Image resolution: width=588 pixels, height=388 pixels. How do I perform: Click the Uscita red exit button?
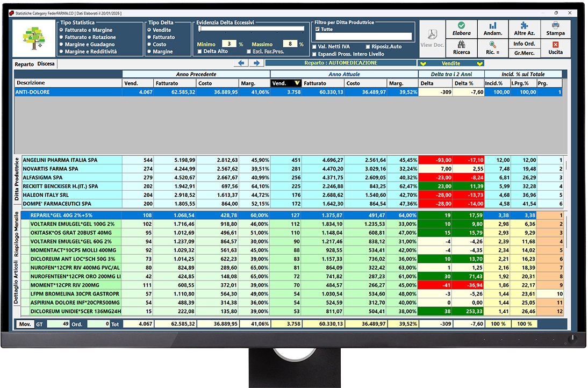click(x=555, y=48)
